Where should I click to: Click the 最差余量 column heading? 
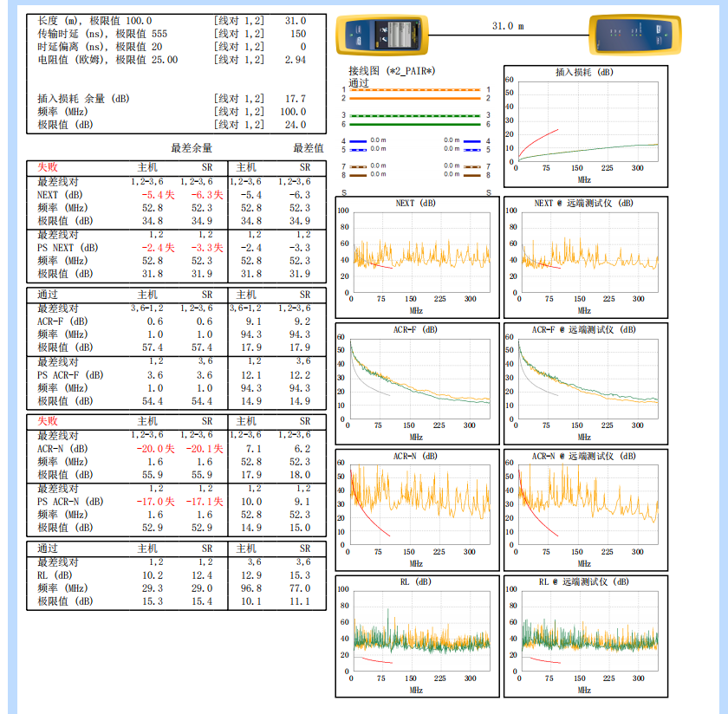192,148
